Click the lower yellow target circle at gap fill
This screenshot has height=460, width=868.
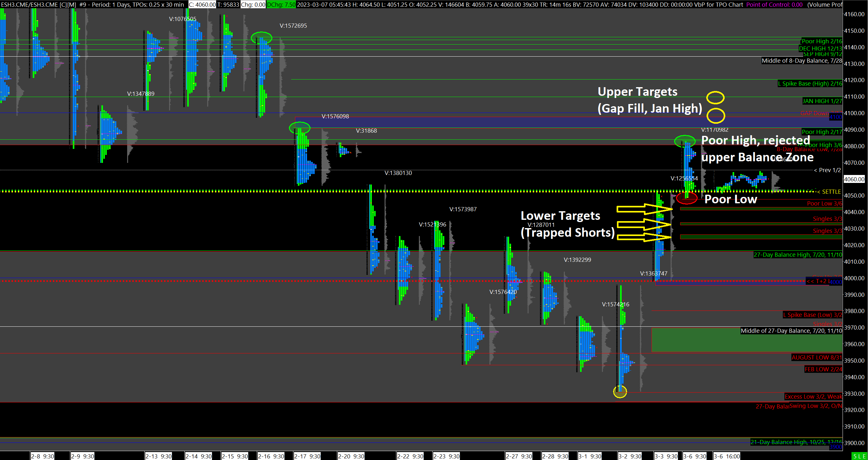pos(715,116)
